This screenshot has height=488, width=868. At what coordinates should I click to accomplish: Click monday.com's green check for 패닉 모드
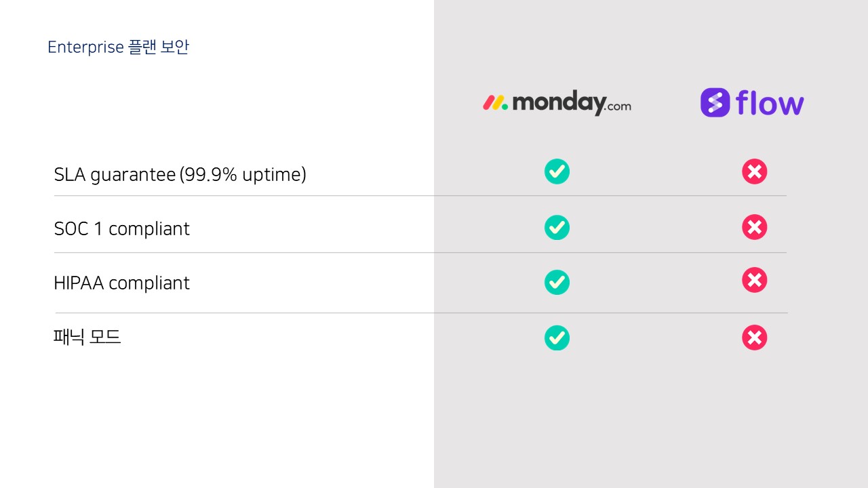click(x=557, y=338)
